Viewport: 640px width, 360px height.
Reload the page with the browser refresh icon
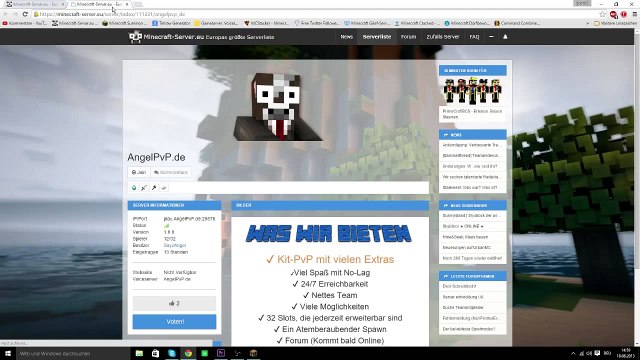pos(25,14)
